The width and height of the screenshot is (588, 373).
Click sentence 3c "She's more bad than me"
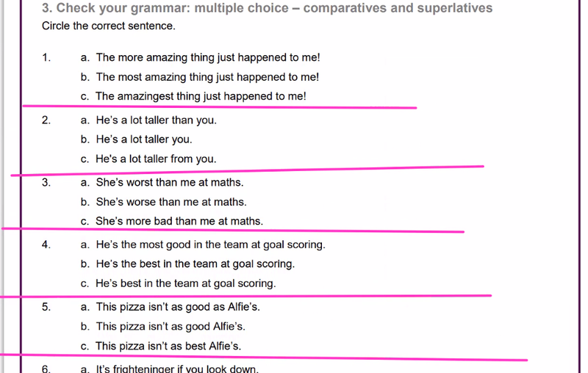pos(179,221)
